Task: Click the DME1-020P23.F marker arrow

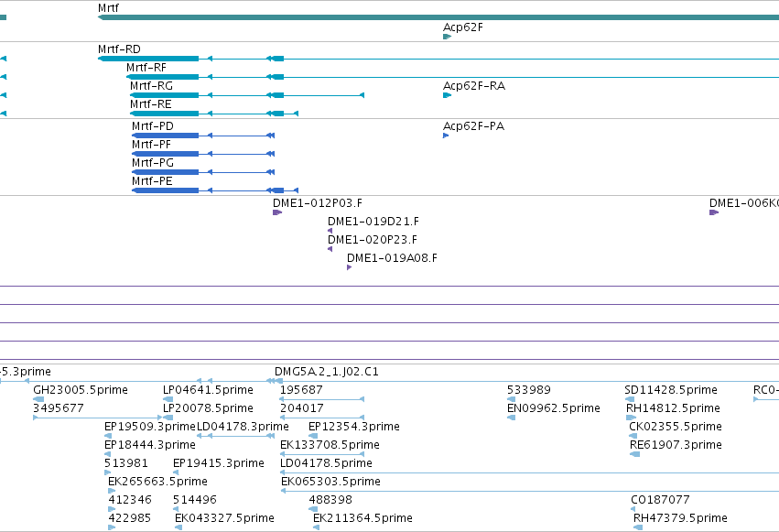Action: pyautogui.click(x=330, y=249)
